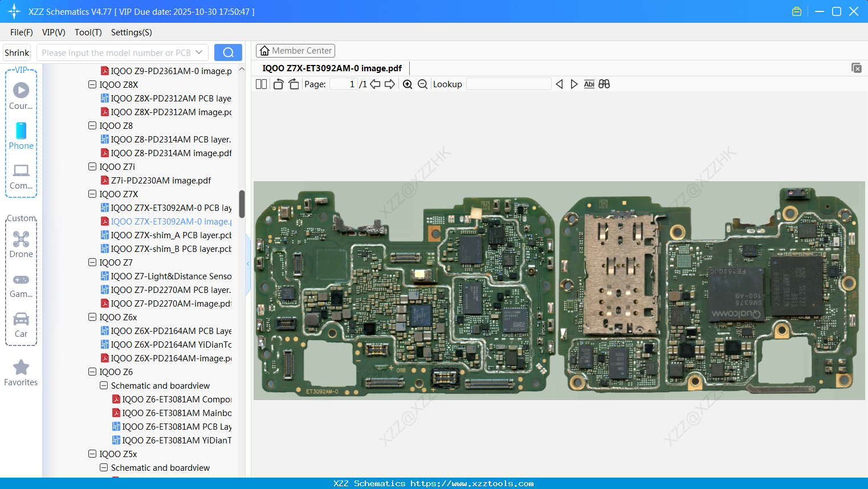The width and height of the screenshot is (868, 489).
Task: Collapse the IQOO Z8 tree node
Action: point(92,125)
